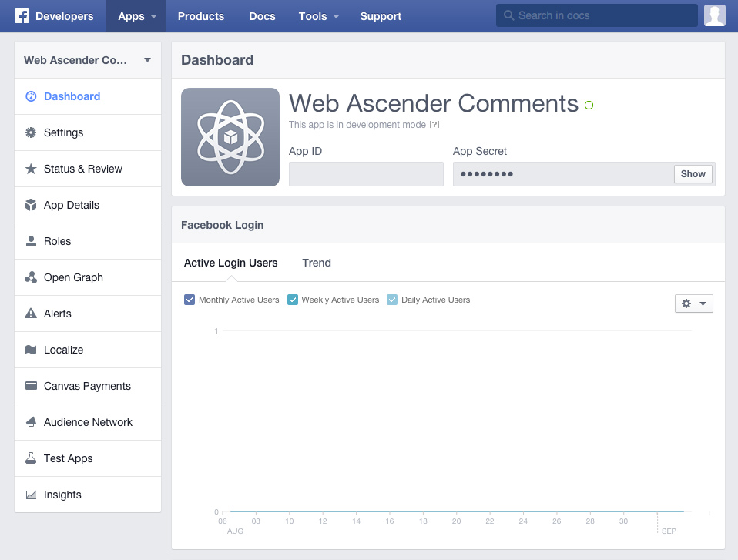Open Localize page
Viewport: 738px width, 560px height.
click(88, 350)
